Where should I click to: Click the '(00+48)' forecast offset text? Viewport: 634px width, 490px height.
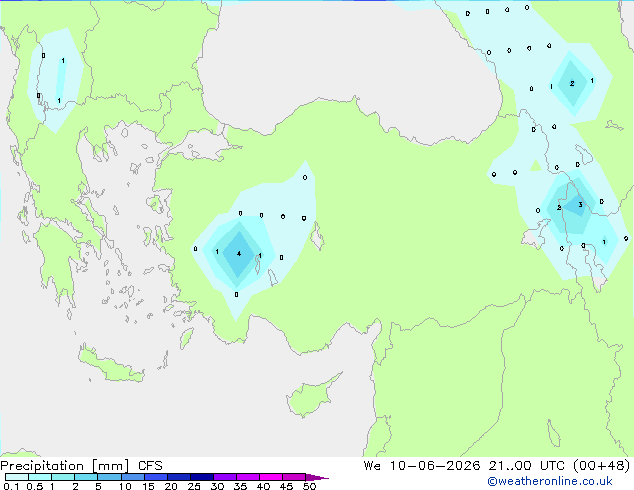pyautogui.click(x=602, y=466)
